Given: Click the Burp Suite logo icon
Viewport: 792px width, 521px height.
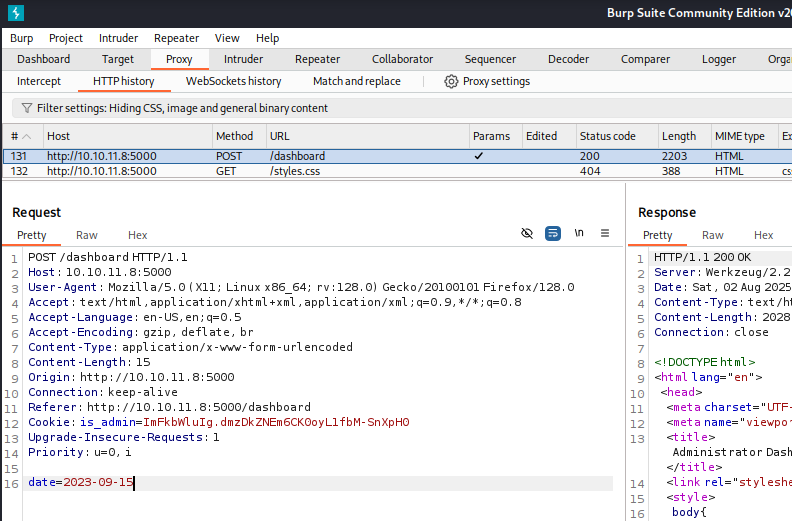Looking at the screenshot, I should (15, 13).
